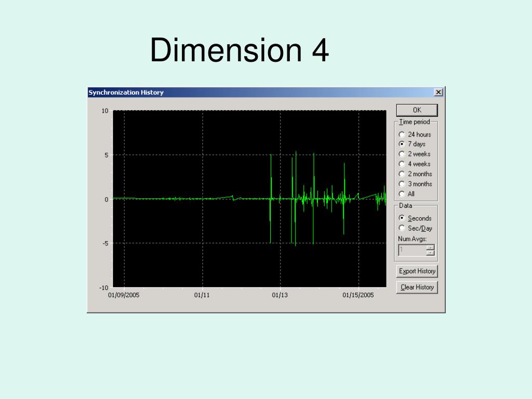This screenshot has width=532, height=399.
Task: Click the 01/09/2005 axis date label
Action: 124,295
